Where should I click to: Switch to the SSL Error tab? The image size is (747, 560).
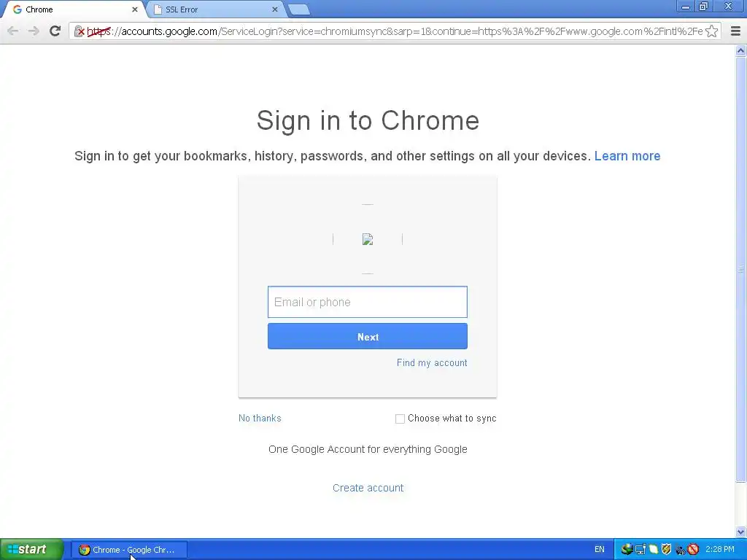(217, 9)
